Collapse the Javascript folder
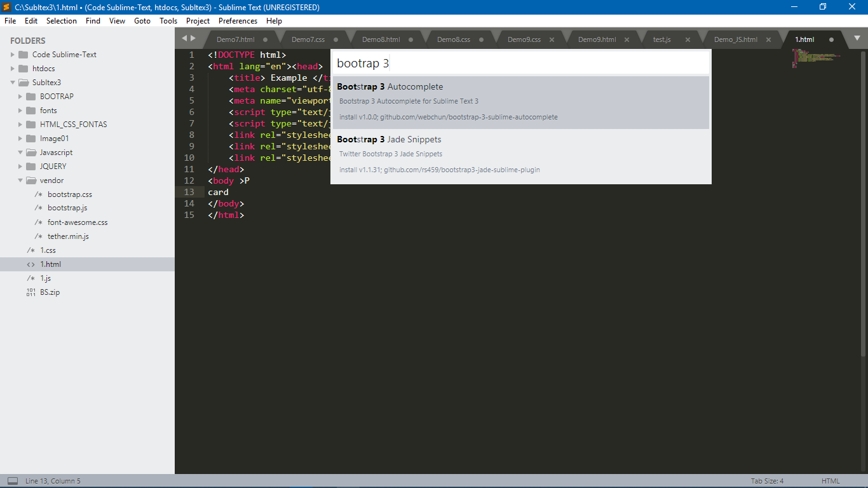Image resolution: width=868 pixels, height=488 pixels. pyautogui.click(x=20, y=152)
